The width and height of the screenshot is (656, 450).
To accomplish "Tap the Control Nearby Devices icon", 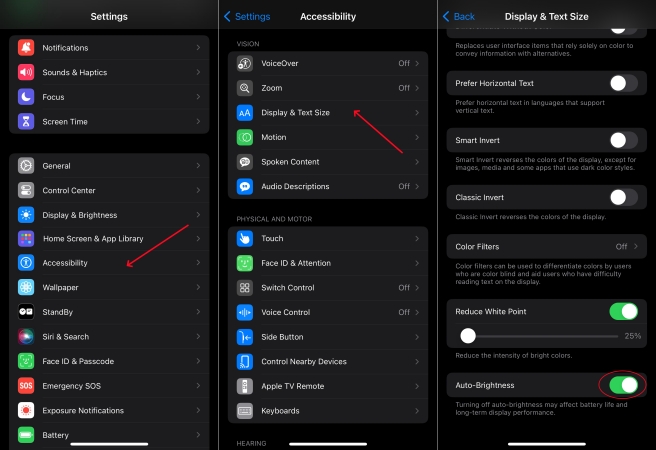I will (x=245, y=362).
